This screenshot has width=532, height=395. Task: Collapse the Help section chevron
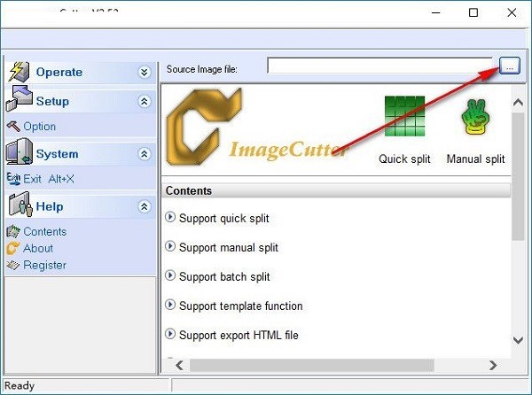(145, 206)
